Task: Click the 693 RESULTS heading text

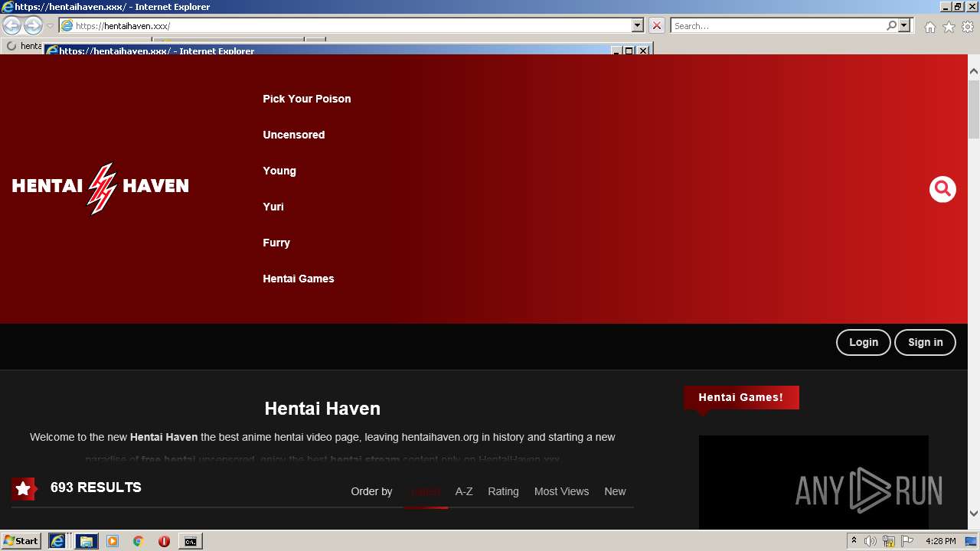Action: tap(96, 487)
